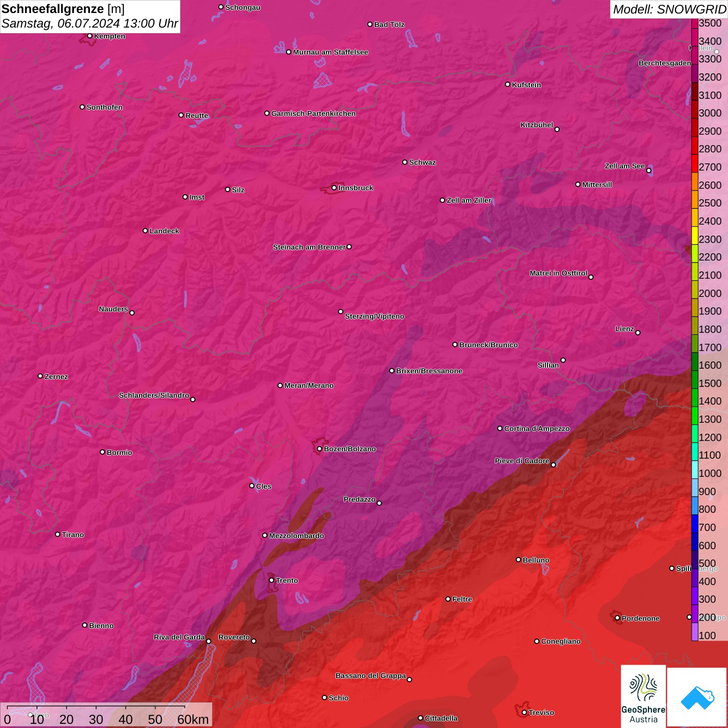This screenshot has width=728, height=728.
Task: Click the Meran/Merano label
Action: click(x=309, y=385)
